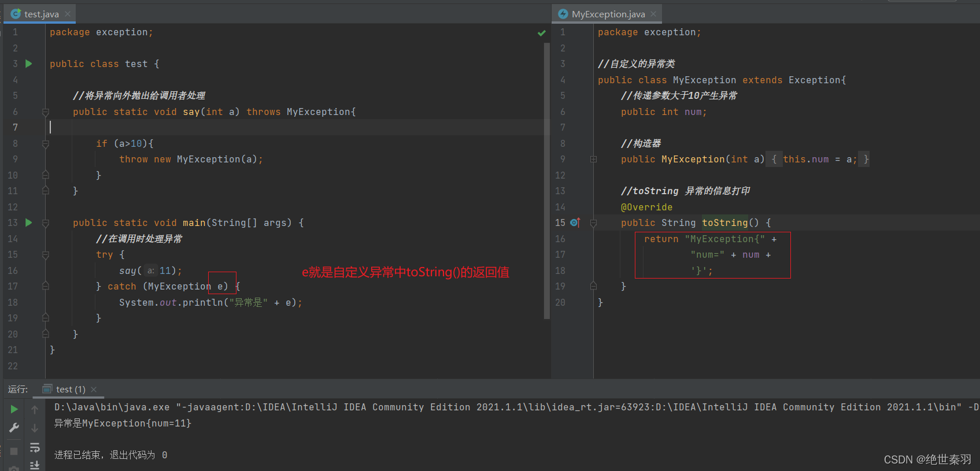The height and width of the screenshot is (471, 980).
Task: Click fold end marker at line 19 in MyException.java
Action: (593, 286)
